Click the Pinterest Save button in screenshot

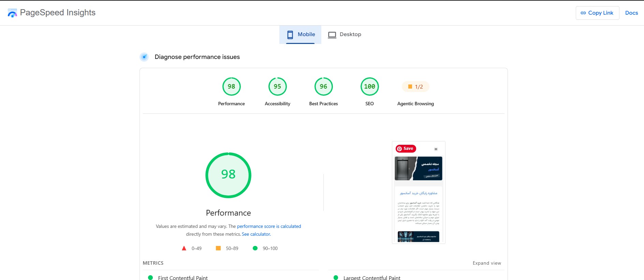coord(406,149)
